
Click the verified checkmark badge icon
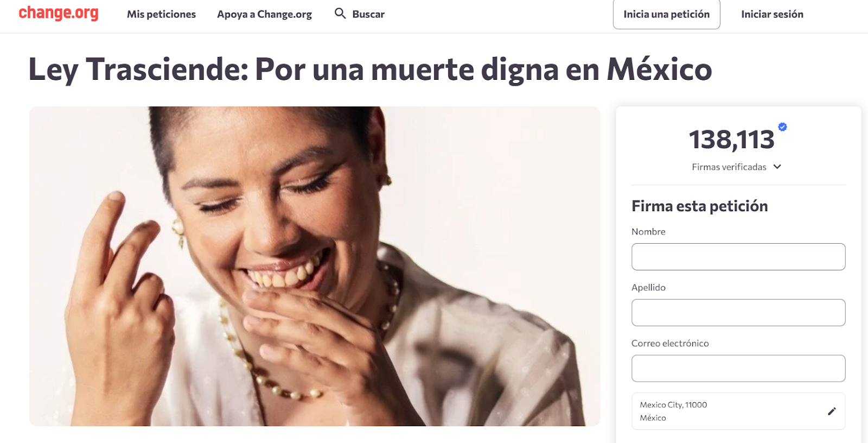pos(782,126)
